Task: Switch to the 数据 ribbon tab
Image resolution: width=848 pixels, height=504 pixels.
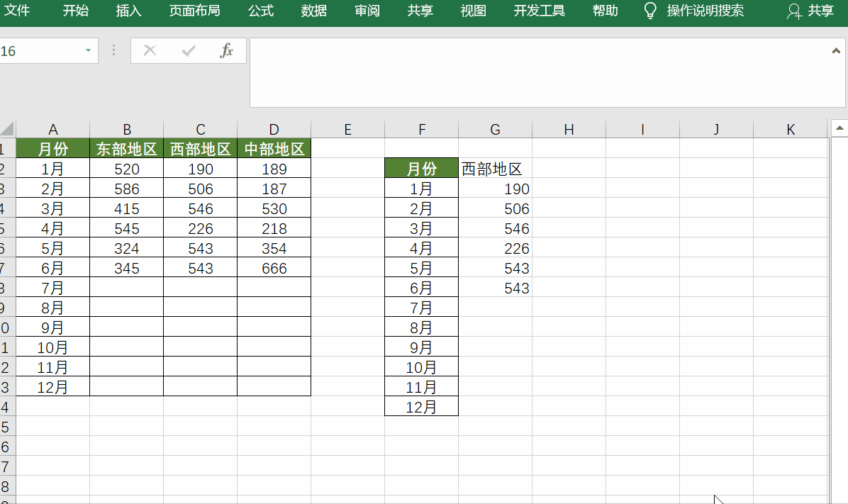Action: click(314, 11)
